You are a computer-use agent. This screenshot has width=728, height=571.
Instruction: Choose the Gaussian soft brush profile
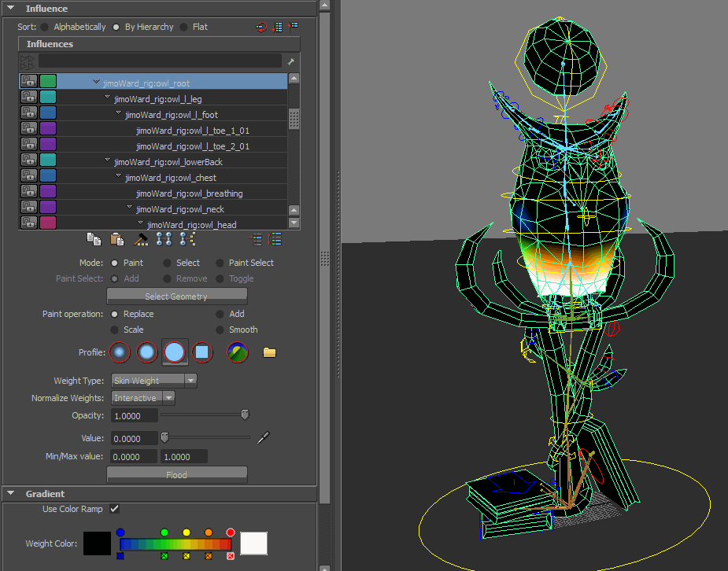coord(120,352)
